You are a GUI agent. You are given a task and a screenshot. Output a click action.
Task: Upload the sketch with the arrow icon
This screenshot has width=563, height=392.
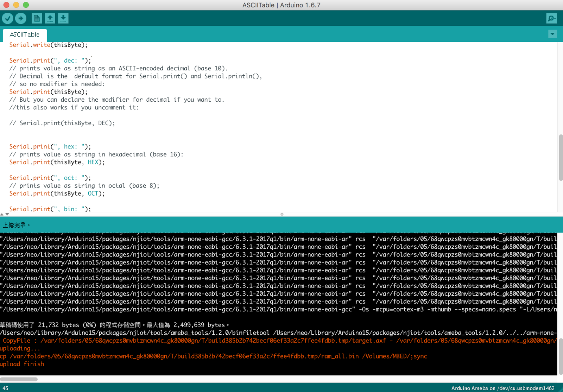click(x=21, y=18)
